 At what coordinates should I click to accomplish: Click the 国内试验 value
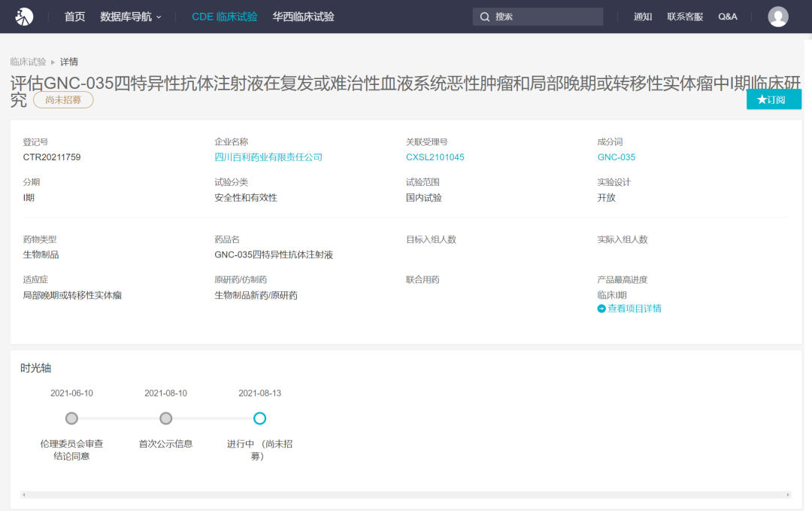[x=423, y=197]
